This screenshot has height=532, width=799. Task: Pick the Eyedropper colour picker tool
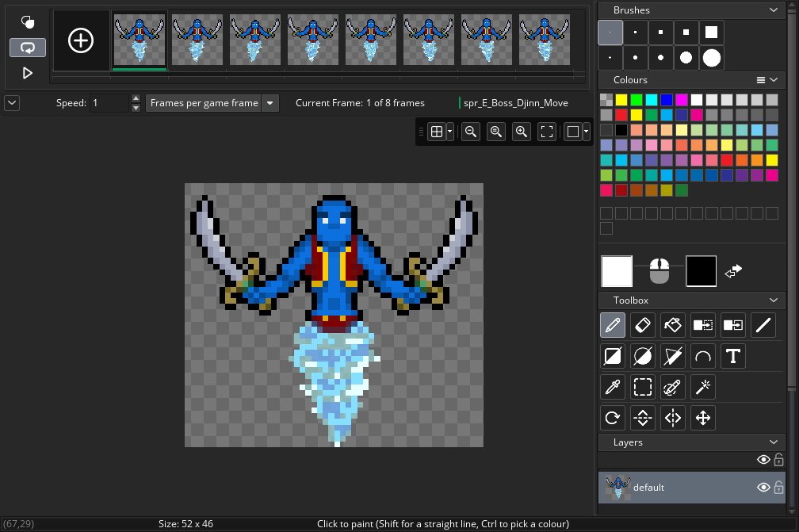coord(612,387)
